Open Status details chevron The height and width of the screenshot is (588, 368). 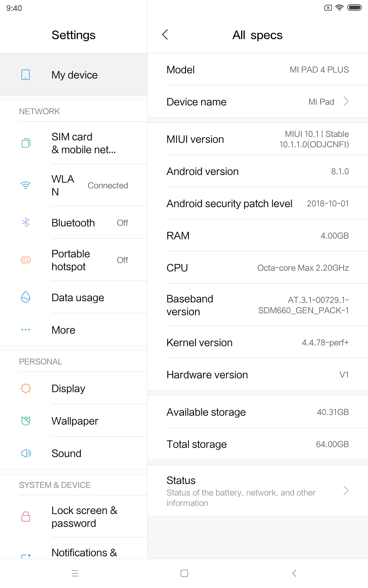pyautogui.click(x=346, y=491)
